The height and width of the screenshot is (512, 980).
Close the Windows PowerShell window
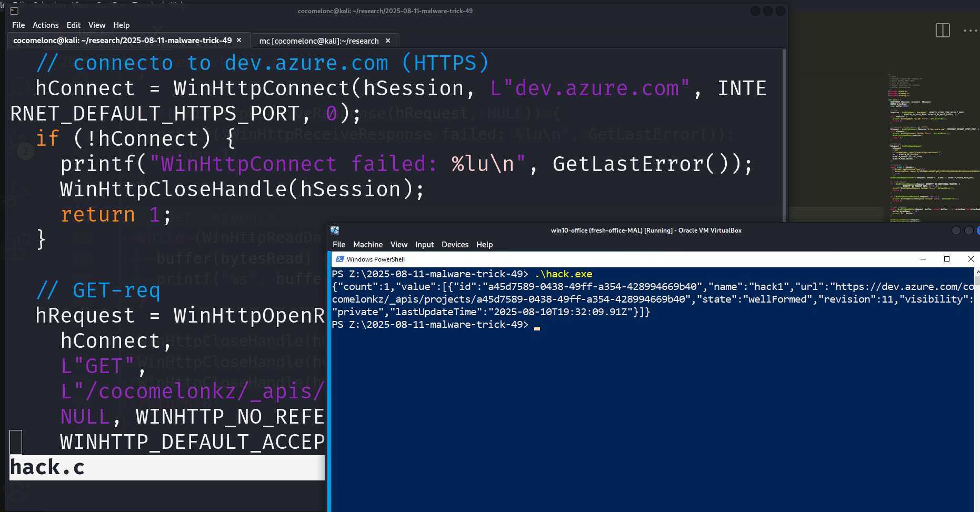971,259
